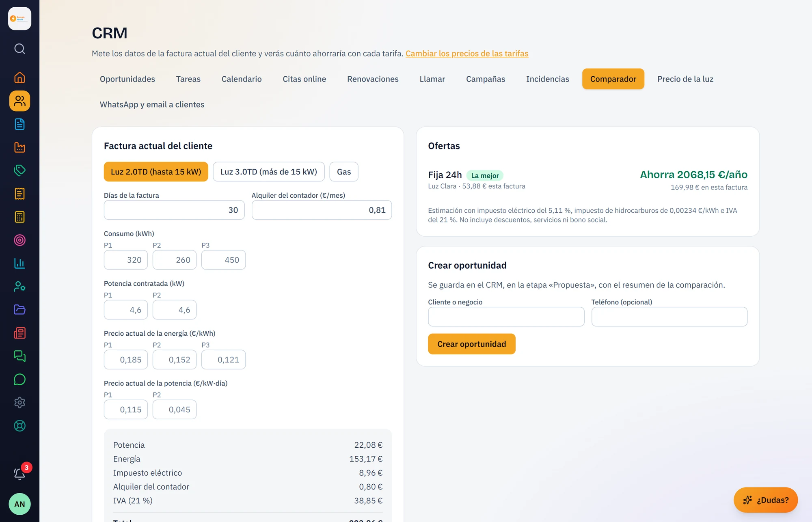Open the AN user avatar menu
Screen dimensions: 812x522
[x=19, y=504]
